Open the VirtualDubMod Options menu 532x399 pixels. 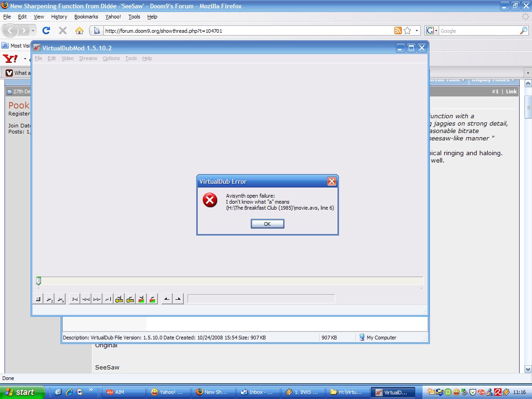[111, 58]
